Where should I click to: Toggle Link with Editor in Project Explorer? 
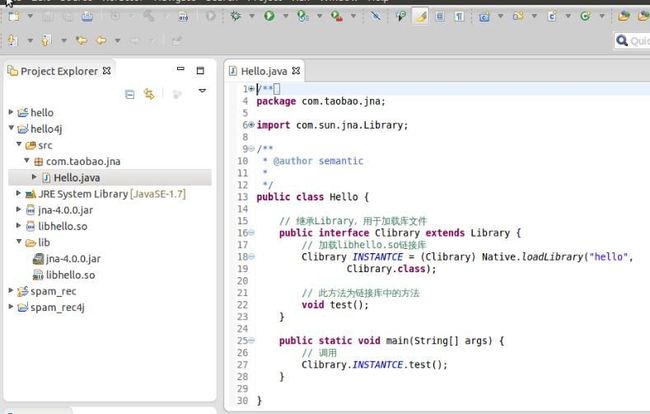point(149,94)
